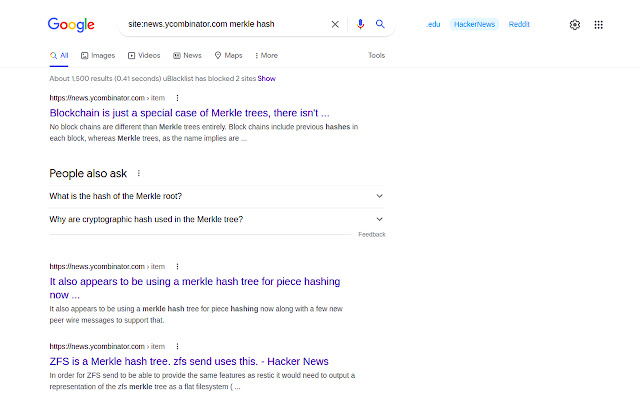This screenshot has width=640, height=400.
Task: Click into the search query field
Action: tap(224, 24)
